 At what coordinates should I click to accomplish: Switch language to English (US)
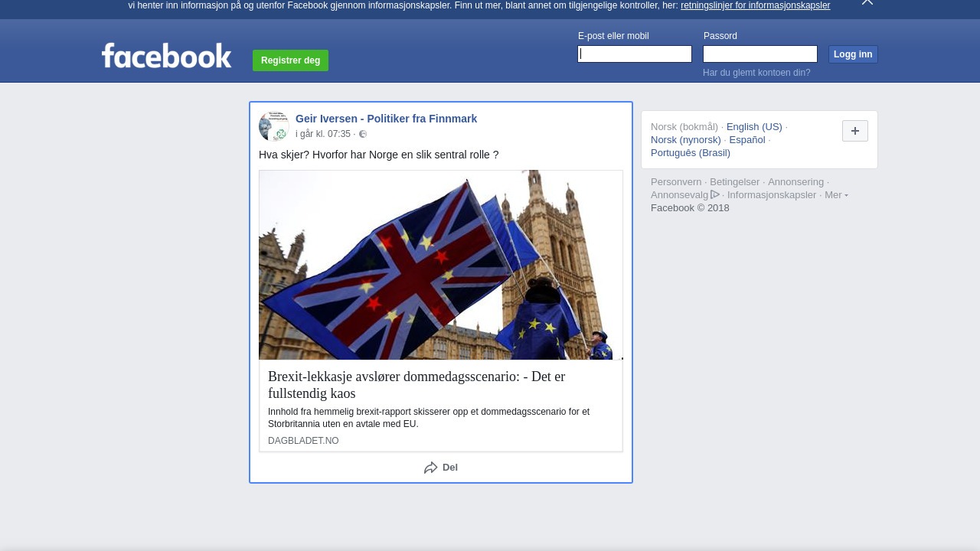pyautogui.click(x=754, y=127)
